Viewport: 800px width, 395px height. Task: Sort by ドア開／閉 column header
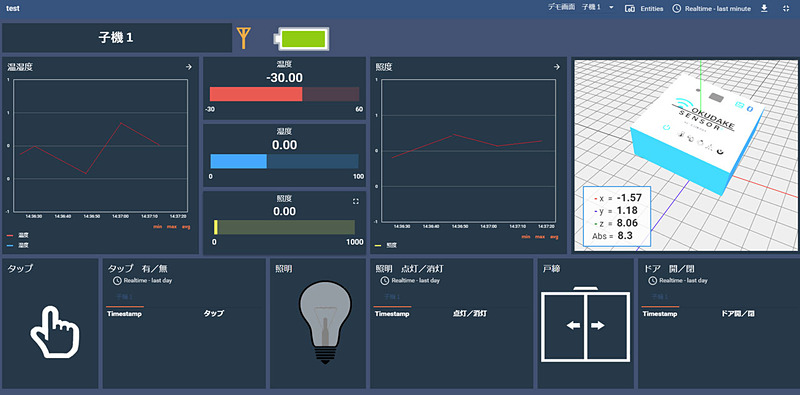point(738,314)
